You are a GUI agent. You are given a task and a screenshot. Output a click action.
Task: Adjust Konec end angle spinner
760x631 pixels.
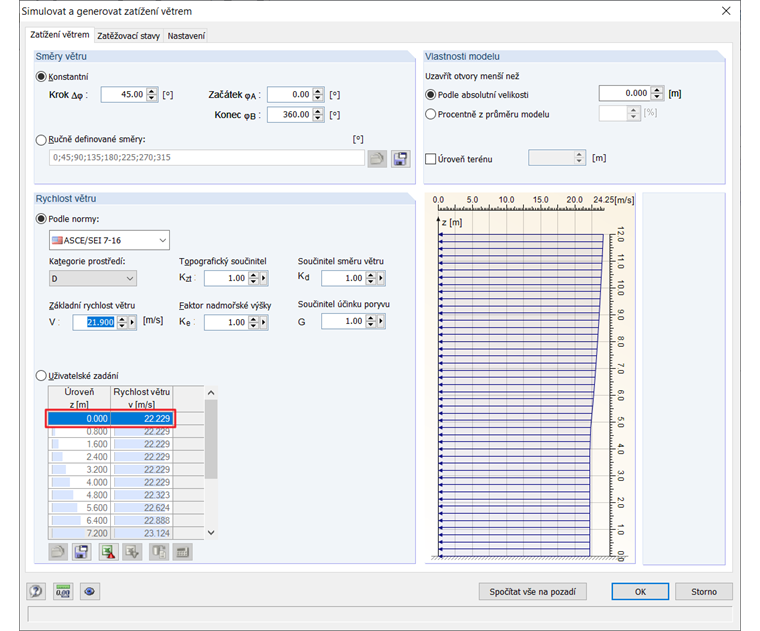tap(318, 115)
